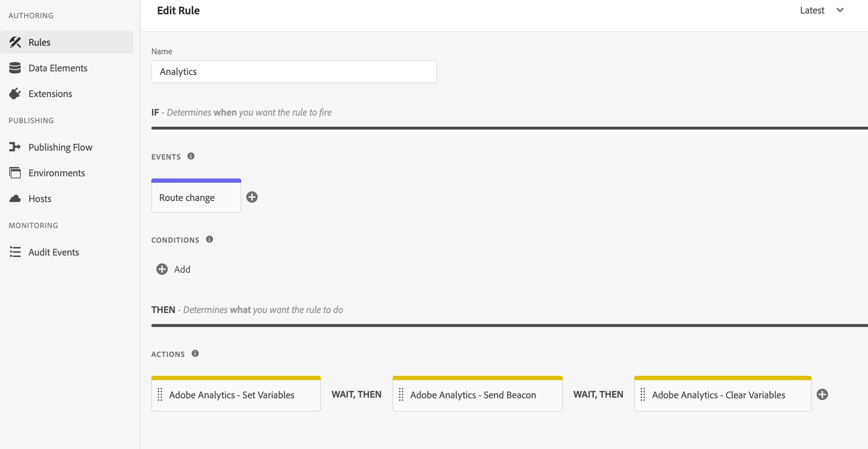Click the rule Name input field
868x449 pixels.
pyautogui.click(x=294, y=72)
